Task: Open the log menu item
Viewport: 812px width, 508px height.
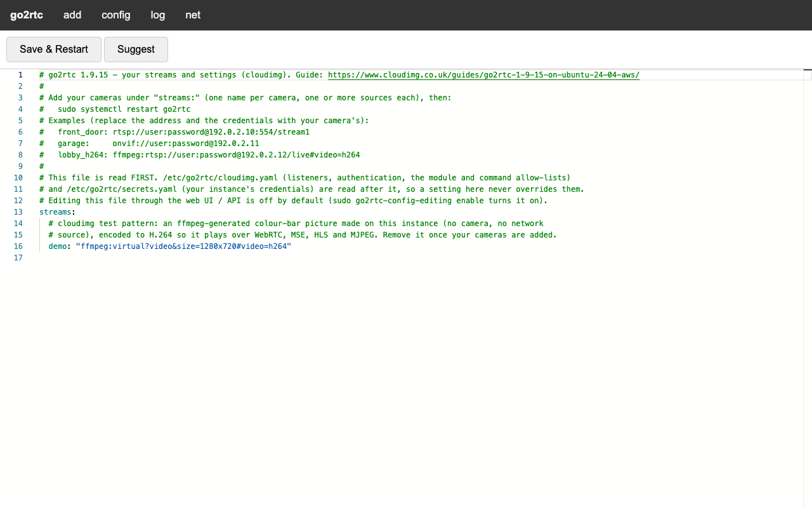Action: (x=158, y=15)
